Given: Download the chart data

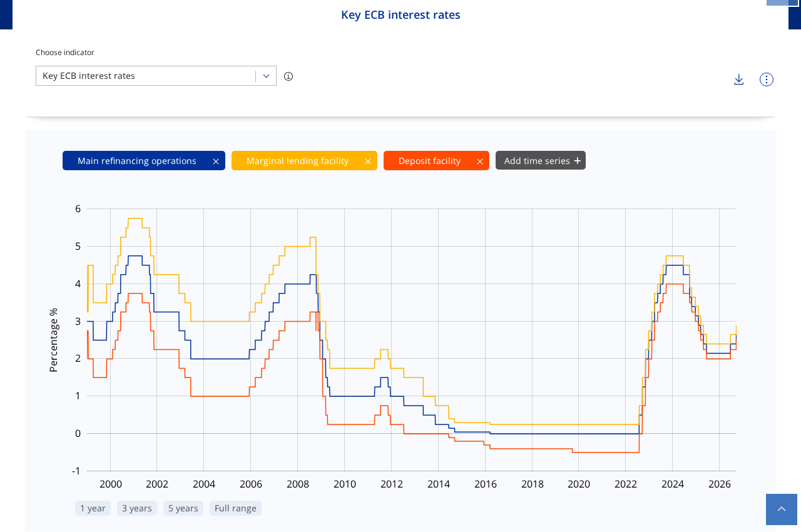Looking at the screenshot, I should tap(739, 79).
